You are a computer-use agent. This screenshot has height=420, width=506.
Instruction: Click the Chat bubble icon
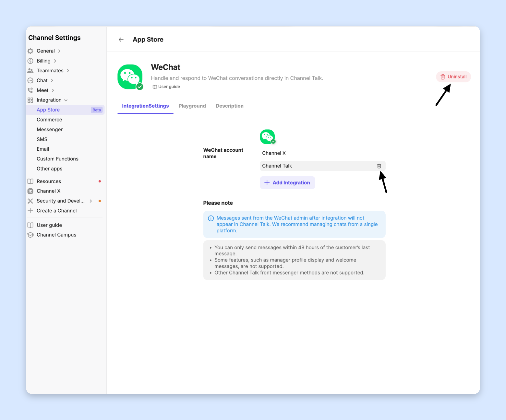(x=30, y=80)
